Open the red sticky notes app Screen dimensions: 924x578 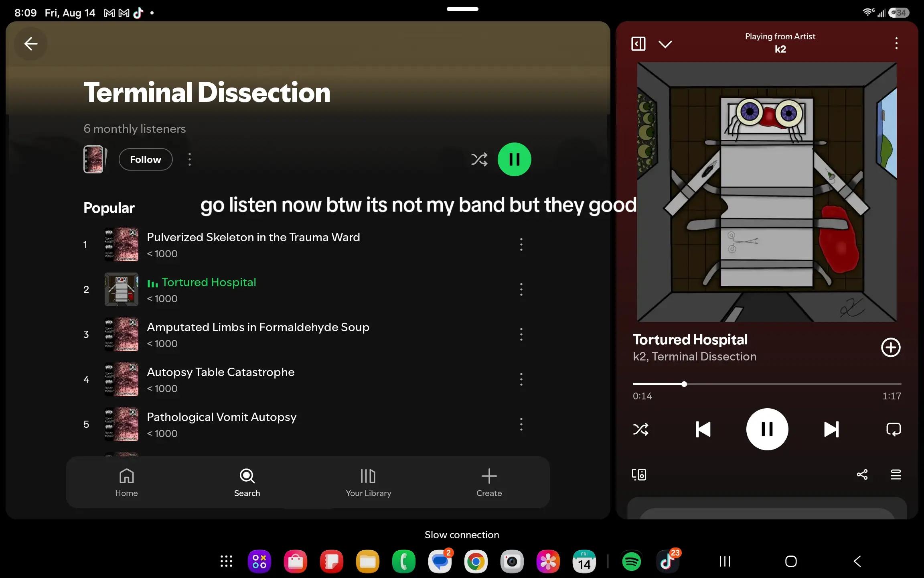(x=332, y=561)
